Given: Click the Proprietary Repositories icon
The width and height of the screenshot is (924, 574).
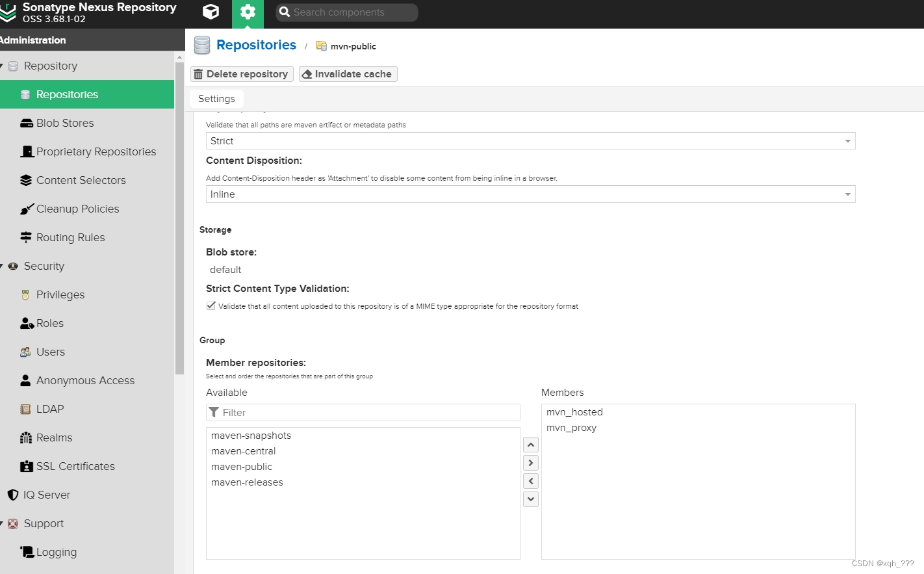Looking at the screenshot, I should [27, 151].
